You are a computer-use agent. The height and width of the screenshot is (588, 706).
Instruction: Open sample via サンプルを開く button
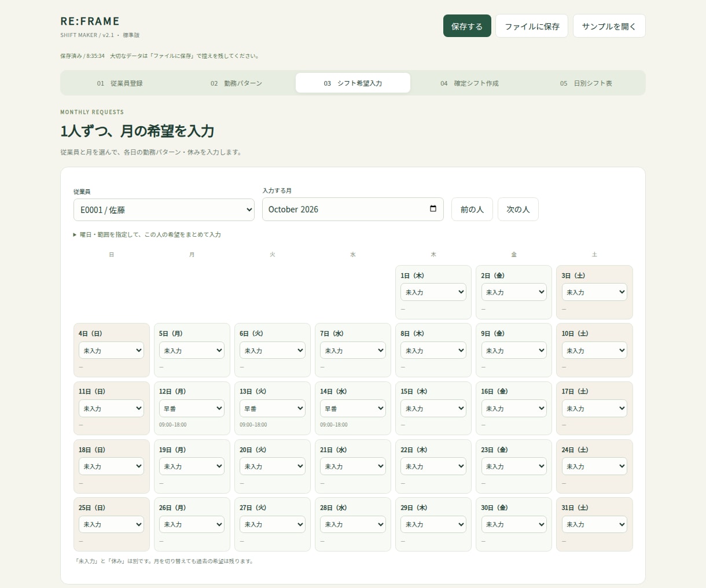[609, 26]
